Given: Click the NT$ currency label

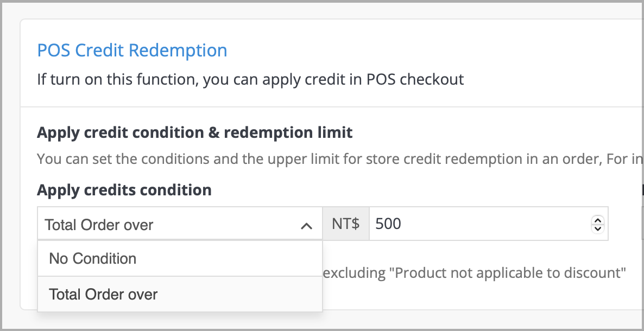Looking at the screenshot, I should 346,223.
